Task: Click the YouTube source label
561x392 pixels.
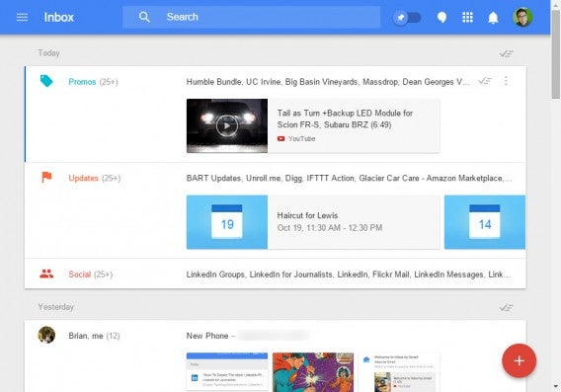Action: (296, 139)
